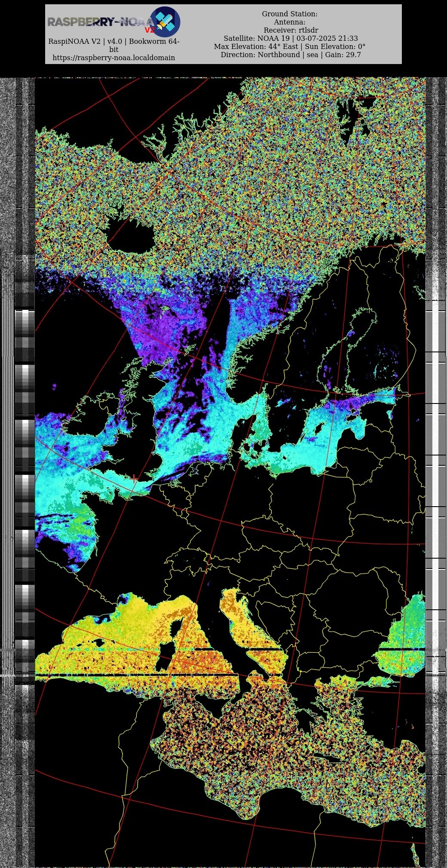447x868 pixels.
Task: Click the https://raspberry-noaa.localdomain URL text
Action: click(114, 58)
